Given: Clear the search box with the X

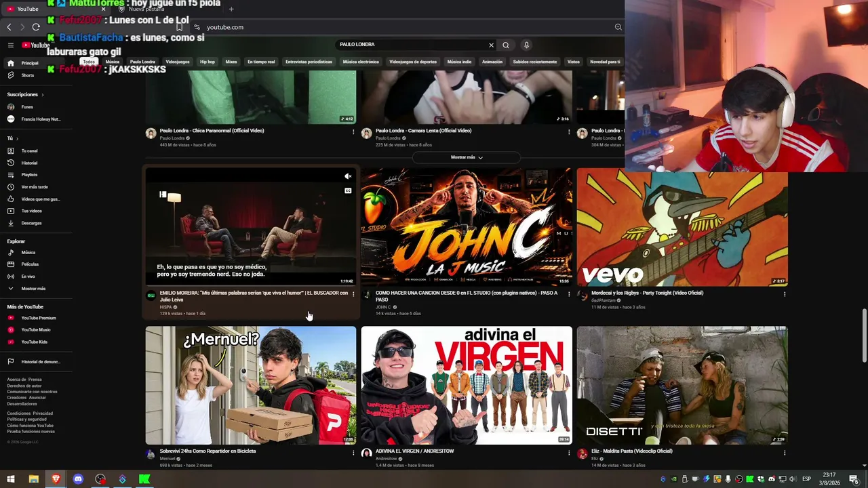Looking at the screenshot, I should [491, 45].
